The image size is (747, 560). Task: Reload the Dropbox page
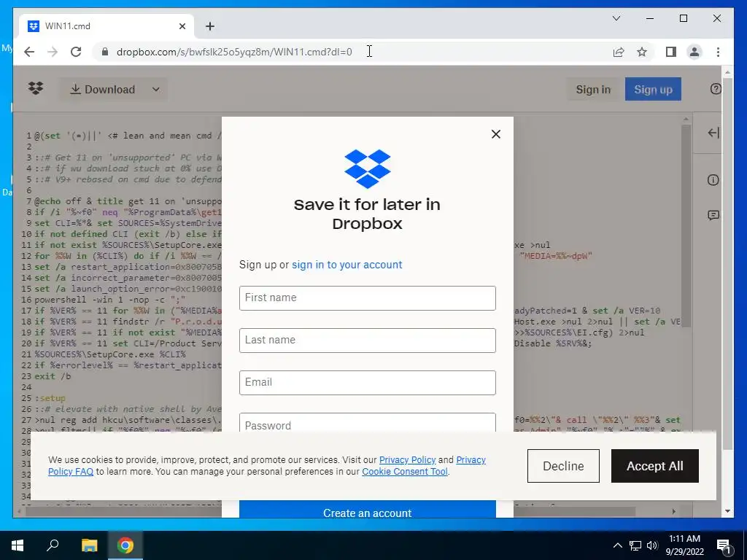(76, 52)
